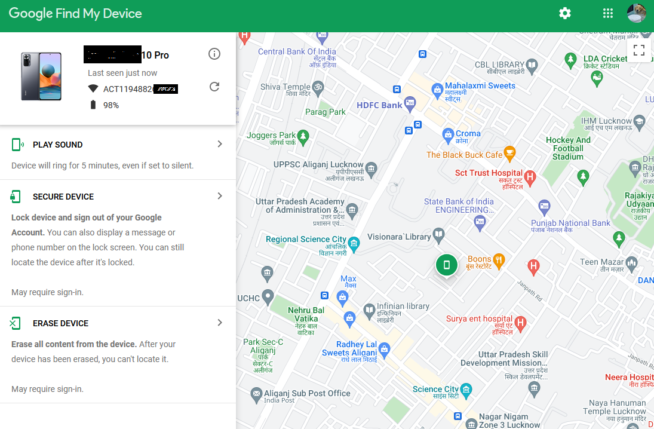Select the Infinian library marker
The width and height of the screenshot is (654, 429).
click(x=369, y=311)
